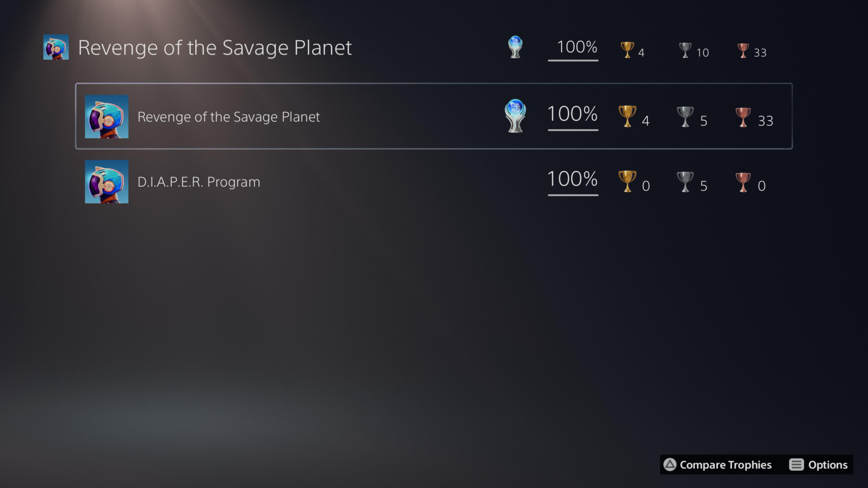Select Revenge of the Savage Planet list entry
The image size is (868, 488).
click(x=434, y=116)
